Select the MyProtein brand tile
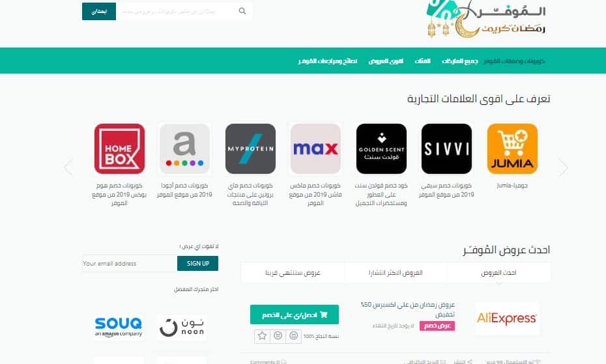This screenshot has height=364, width=606. pos(250,148)
